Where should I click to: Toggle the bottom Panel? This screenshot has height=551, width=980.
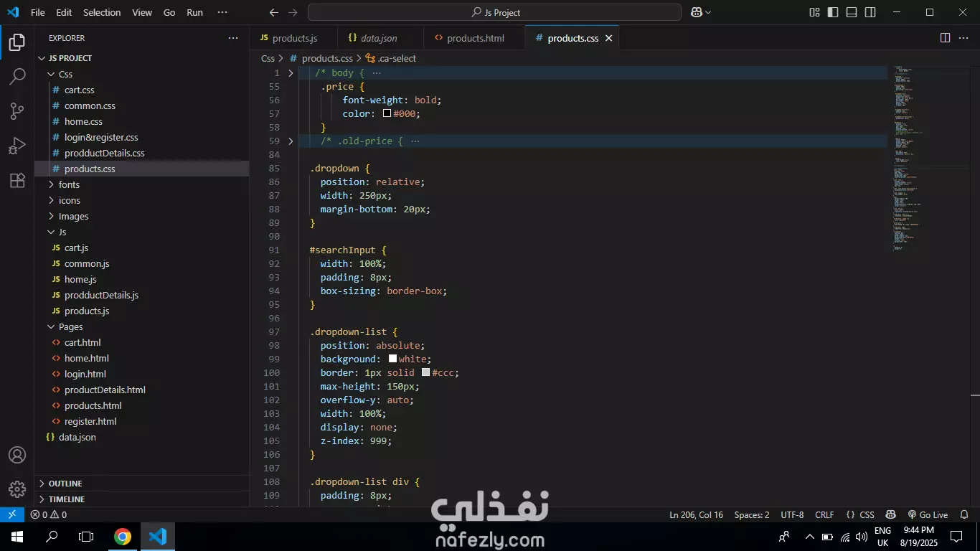coord(852,12)
